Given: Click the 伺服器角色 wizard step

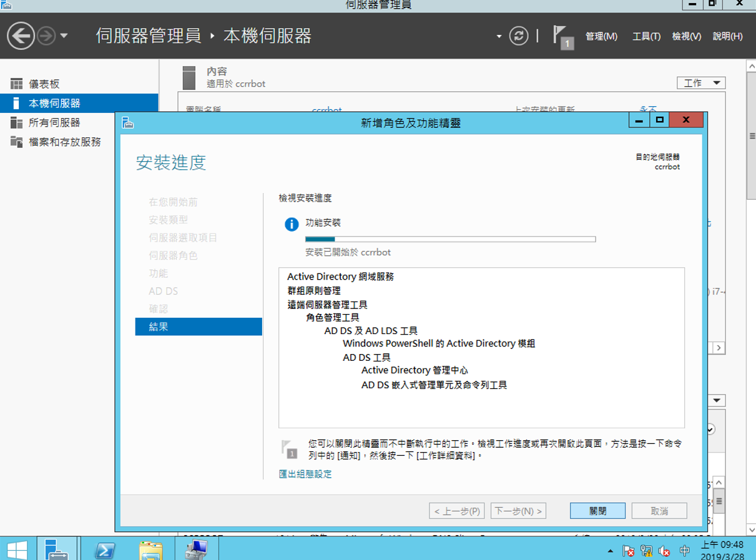Looking at the screenshot, I should click(173, 255).
